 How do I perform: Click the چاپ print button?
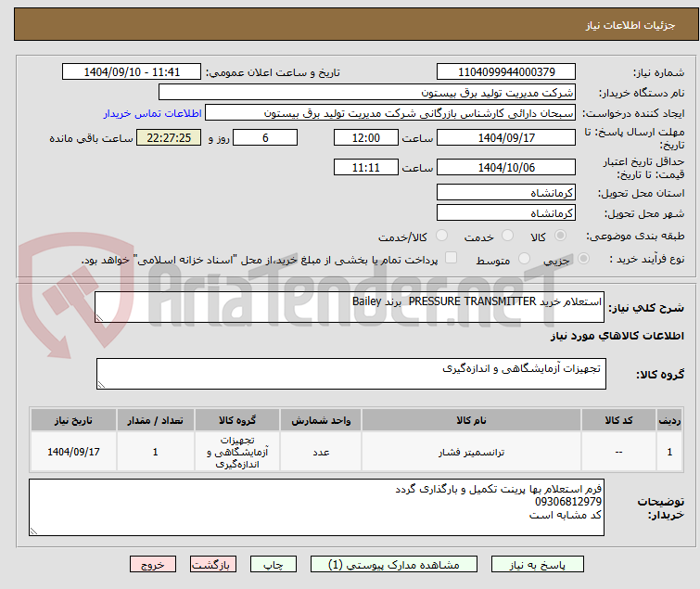click(x=274, y=565)
